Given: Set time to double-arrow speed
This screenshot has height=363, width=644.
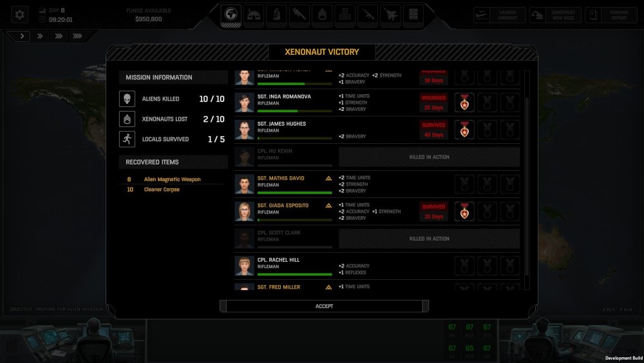Looking at the screenshot, I should pos(40,36).
